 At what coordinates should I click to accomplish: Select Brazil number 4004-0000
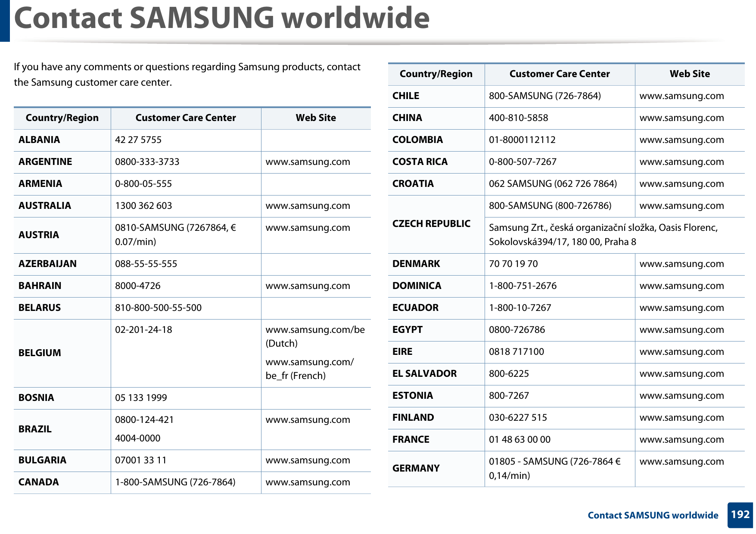[138, 438]
